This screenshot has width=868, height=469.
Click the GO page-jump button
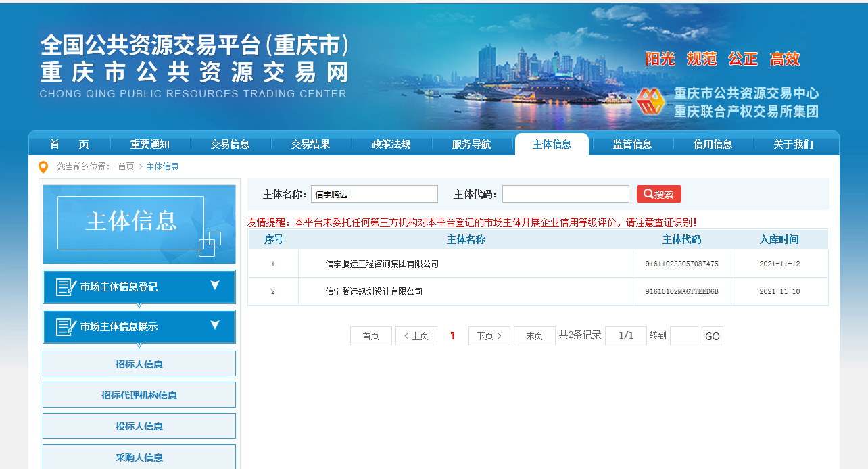[x=712, y=335]
